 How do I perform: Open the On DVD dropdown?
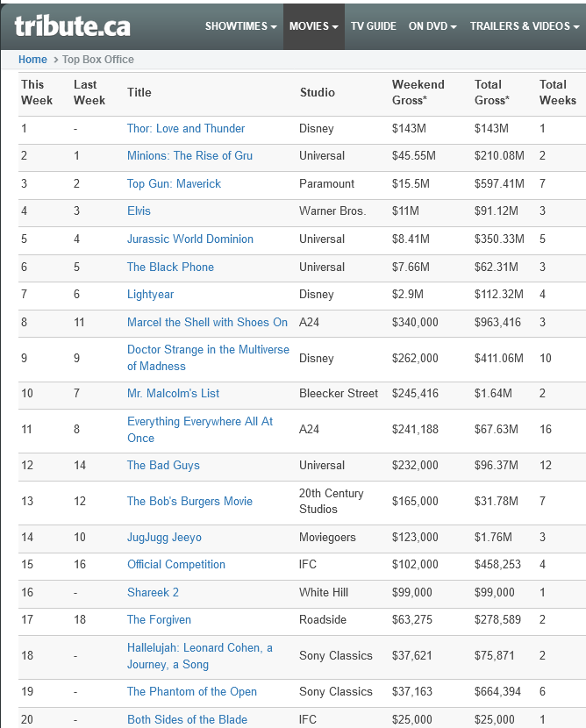click(x=432, y=26)
